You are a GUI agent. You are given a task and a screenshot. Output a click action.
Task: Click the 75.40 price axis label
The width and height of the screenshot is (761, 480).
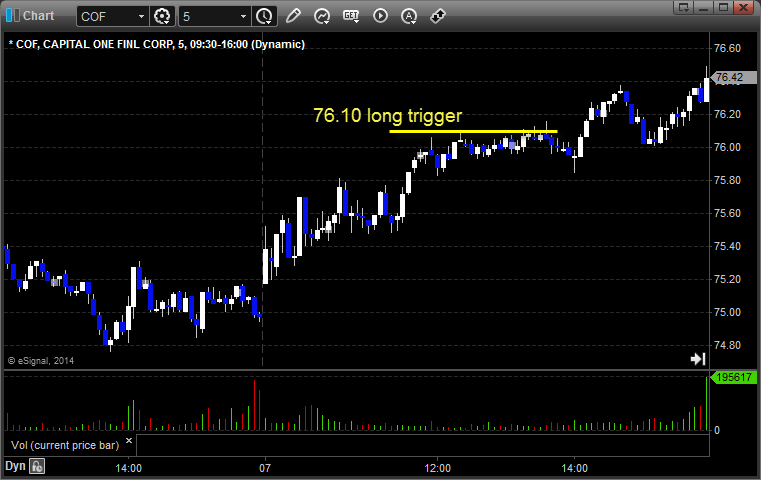tap(728, 246)
